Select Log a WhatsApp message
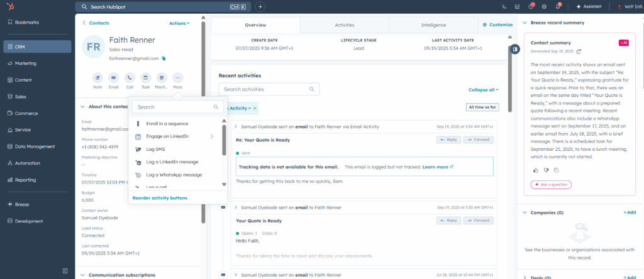Screen dimensions: 644x279 174,175
